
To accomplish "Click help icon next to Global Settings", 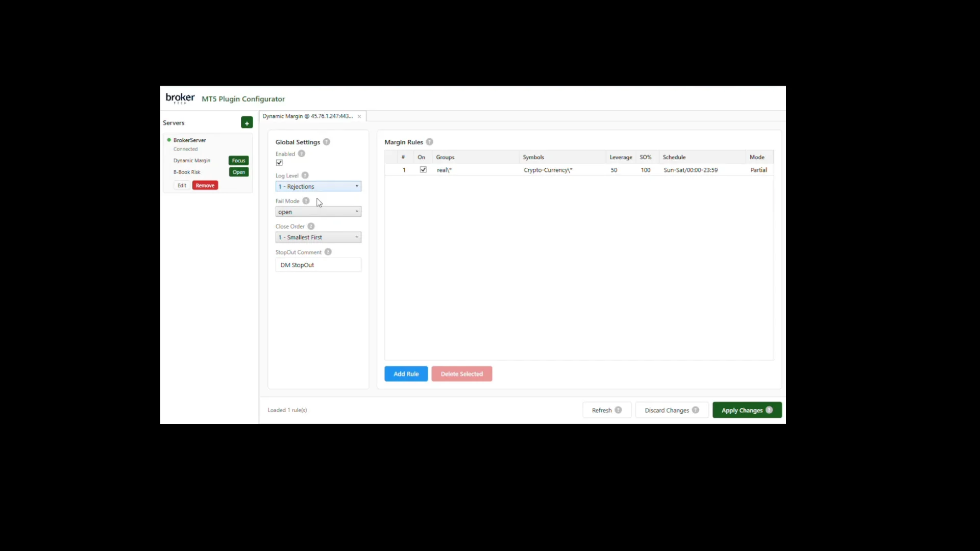I will tap(327, 142).
